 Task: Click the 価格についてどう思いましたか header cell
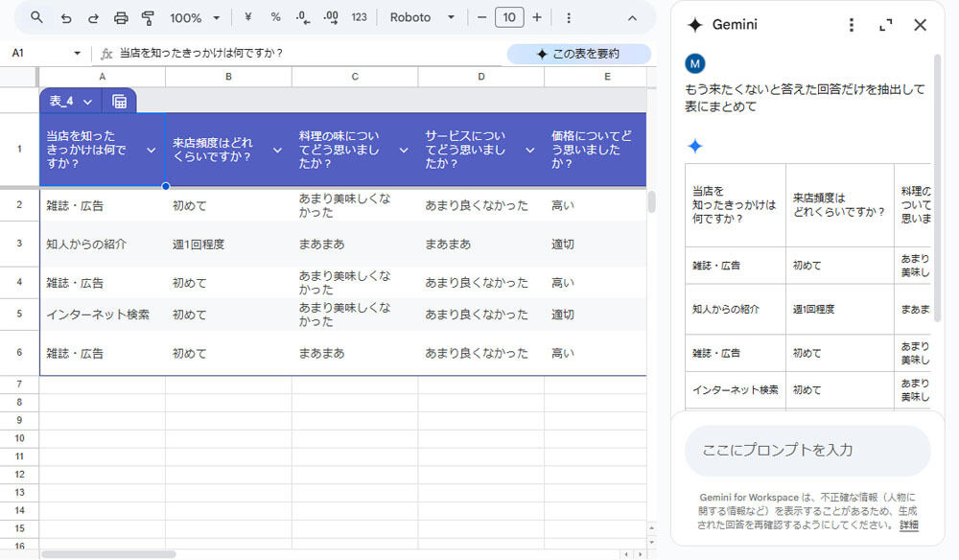596,150
